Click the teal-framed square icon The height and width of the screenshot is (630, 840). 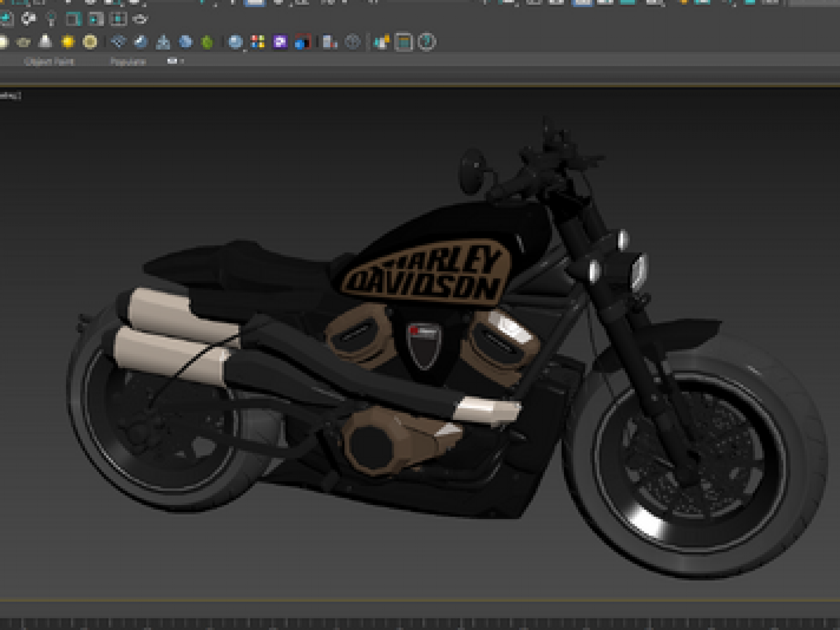(73, 19)
